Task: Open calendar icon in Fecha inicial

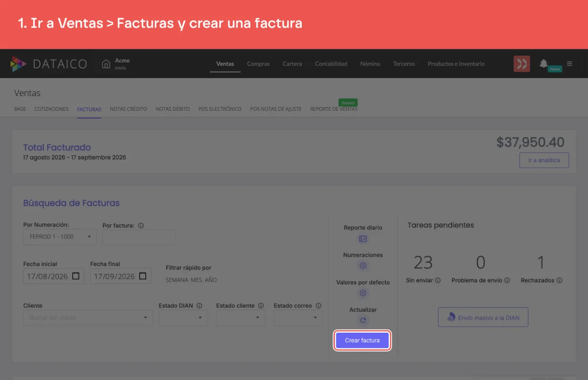Action: coord(76,276)
